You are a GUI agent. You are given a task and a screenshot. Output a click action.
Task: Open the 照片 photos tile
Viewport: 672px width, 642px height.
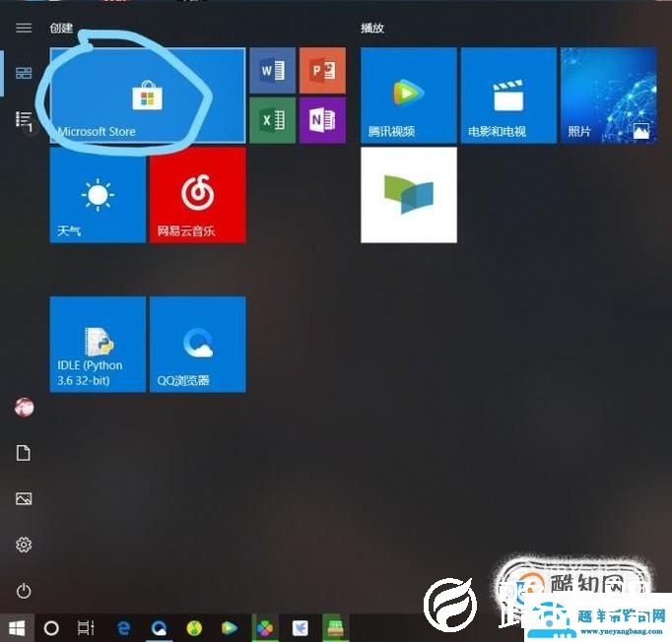(609, 96)
